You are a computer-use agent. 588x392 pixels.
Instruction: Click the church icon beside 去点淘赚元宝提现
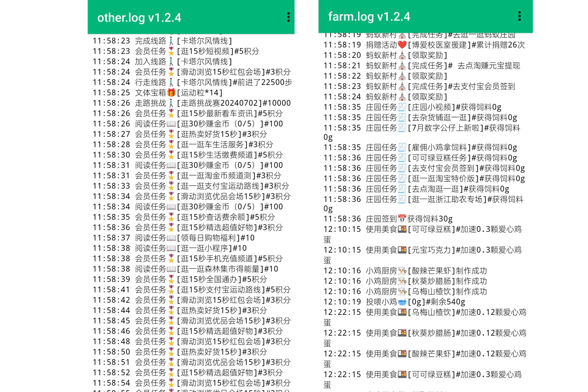[402, 65]
